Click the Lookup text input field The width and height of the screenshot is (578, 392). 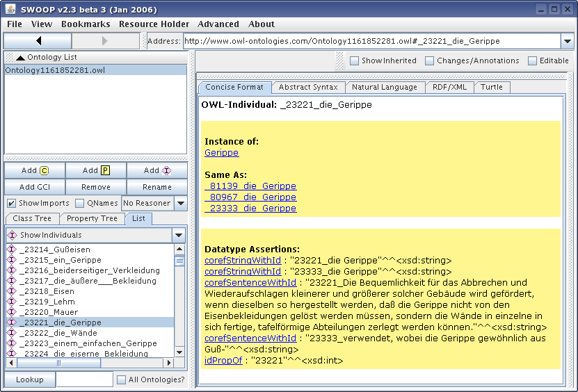(84, 379)
